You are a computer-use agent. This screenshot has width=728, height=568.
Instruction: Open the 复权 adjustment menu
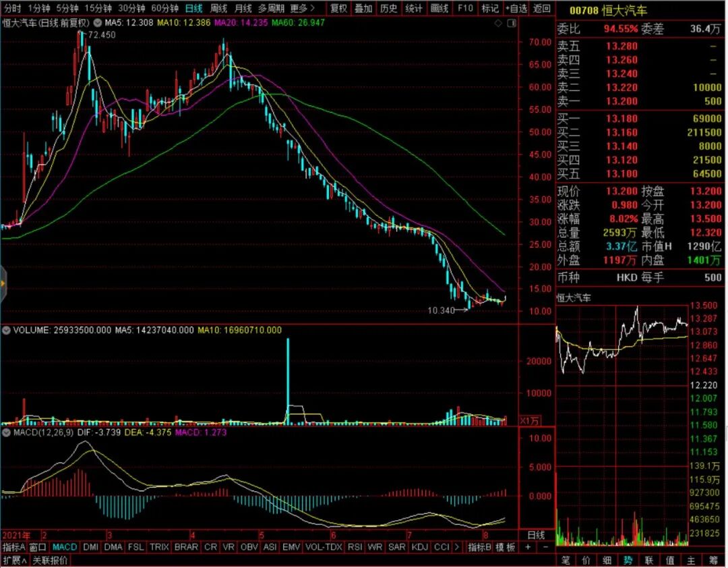coord(338,8)
